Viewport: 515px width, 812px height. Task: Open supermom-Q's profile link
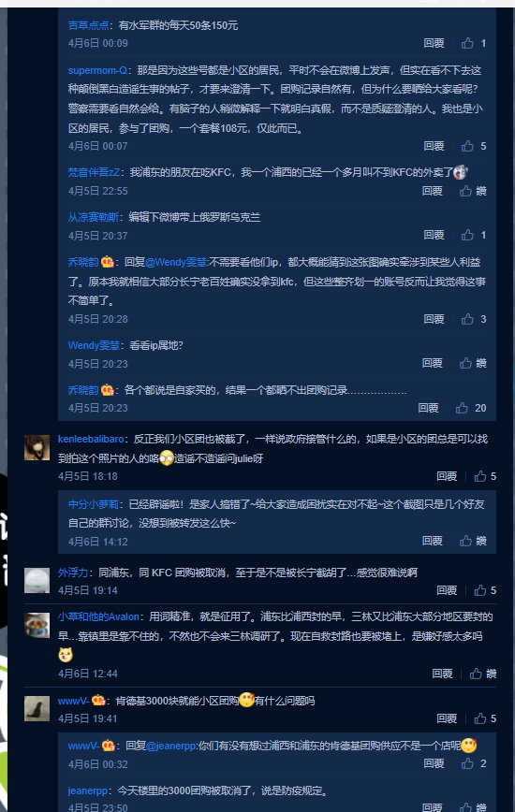tap(97, 70)
